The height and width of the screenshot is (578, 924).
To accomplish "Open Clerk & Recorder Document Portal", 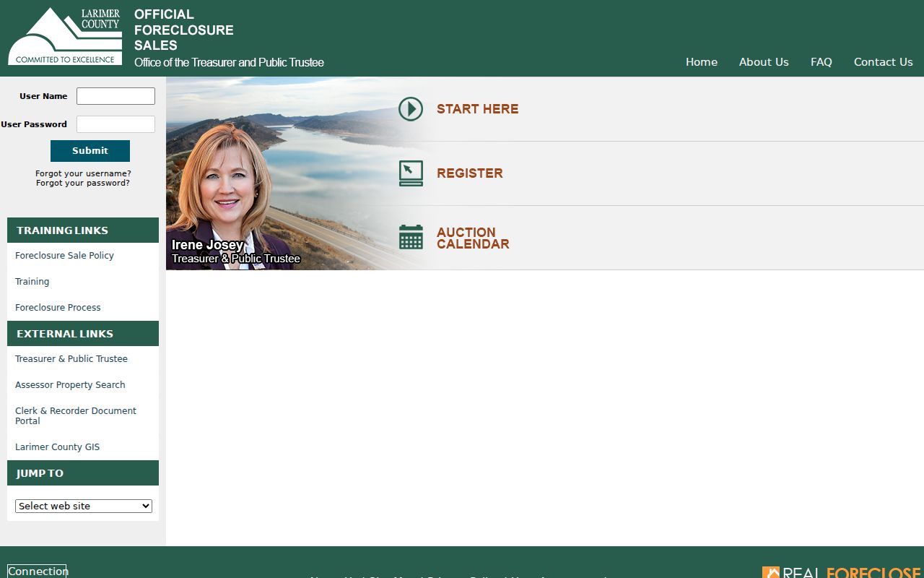I will (76, 415).
